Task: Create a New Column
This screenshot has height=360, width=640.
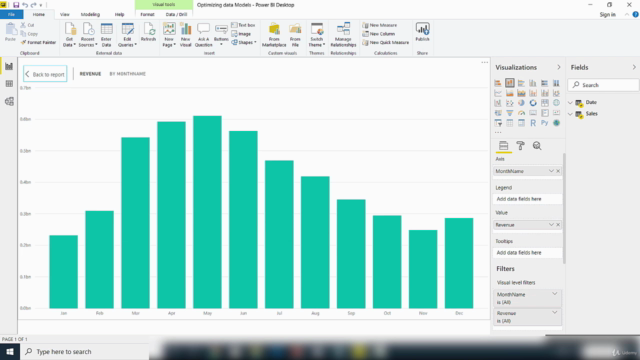Action: coord(379,34)
